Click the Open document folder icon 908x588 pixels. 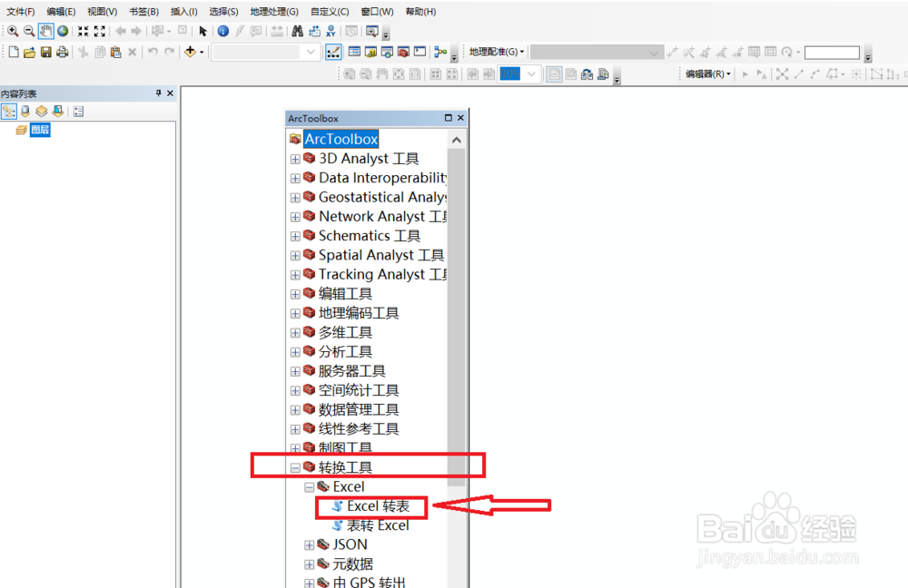pyautogui.click(x=30, y=52)
